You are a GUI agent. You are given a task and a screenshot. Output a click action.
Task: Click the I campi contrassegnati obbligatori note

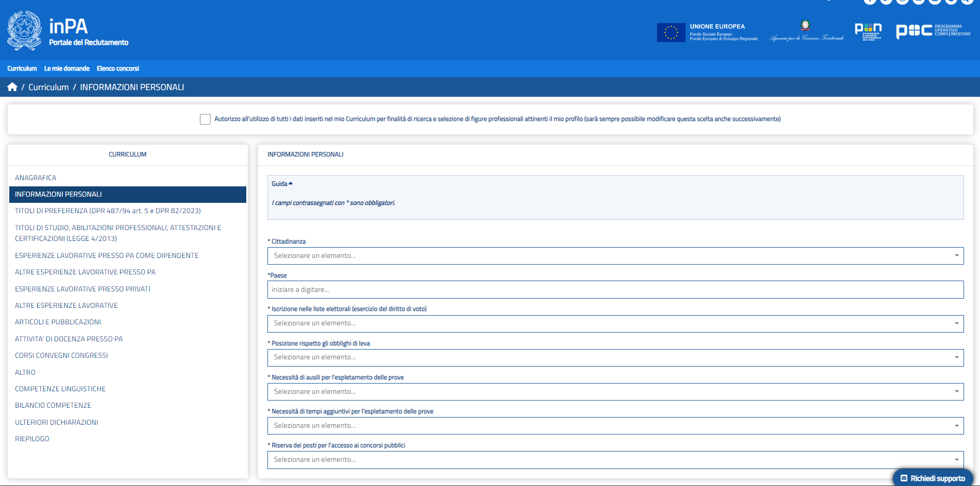[x=333, y=203]
